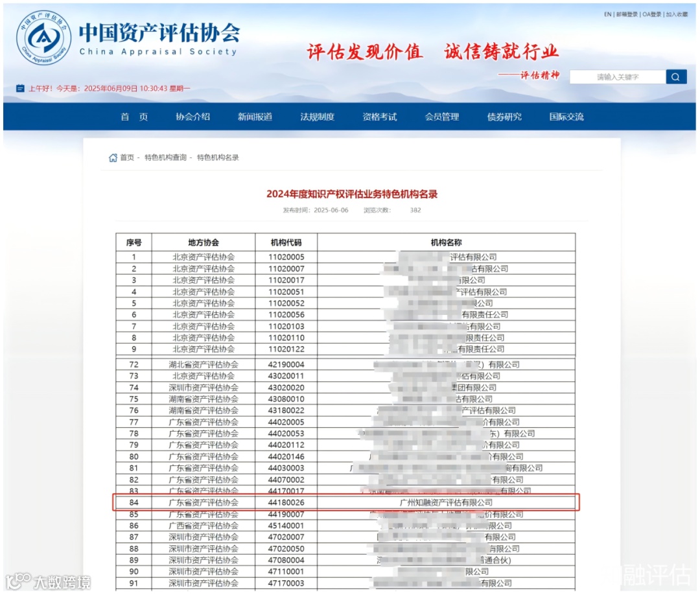Open the 会员管理 navigation item
This screenshot has height=595, width=700.
point(442,117)
